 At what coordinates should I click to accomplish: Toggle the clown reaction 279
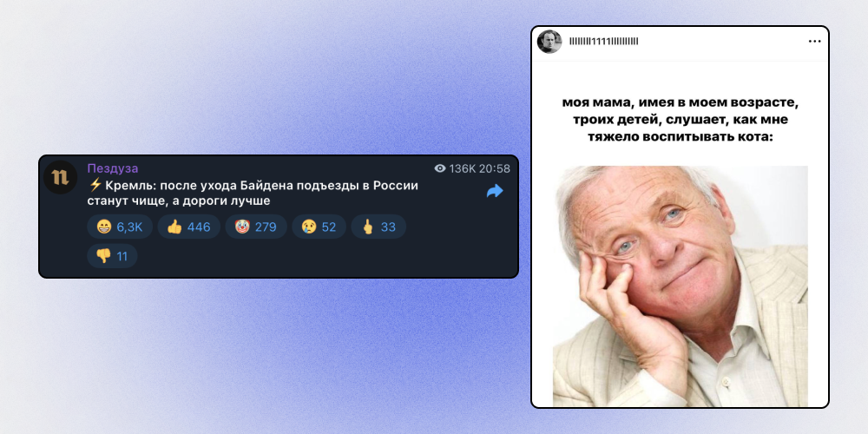(x=256, y=227)
